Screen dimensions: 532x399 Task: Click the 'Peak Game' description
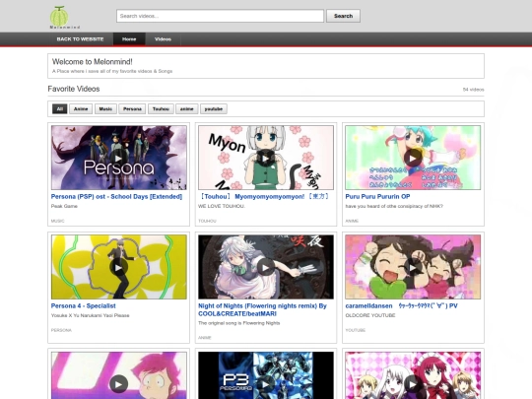click(x=64, y=206)
